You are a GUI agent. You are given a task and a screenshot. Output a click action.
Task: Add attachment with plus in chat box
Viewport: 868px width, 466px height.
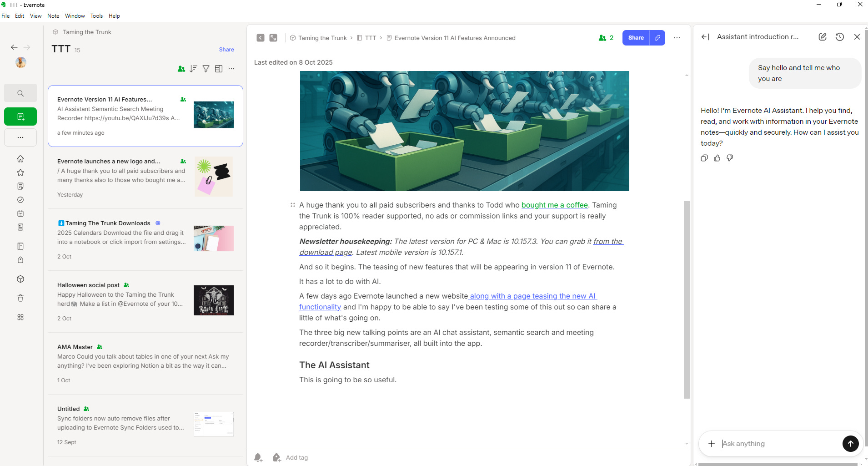click(712, 444)
